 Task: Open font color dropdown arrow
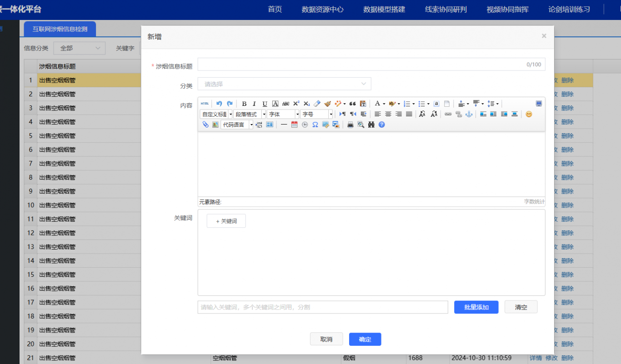[x=384, y=104]
